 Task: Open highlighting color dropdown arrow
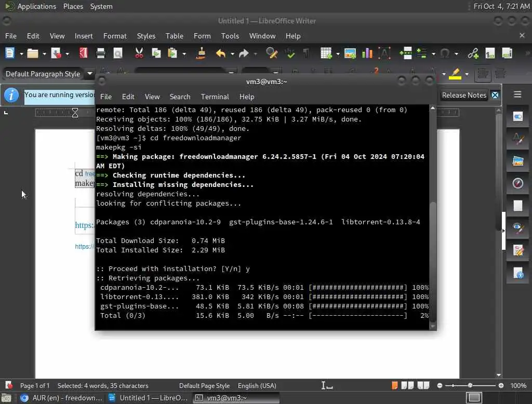coord(467,74)
